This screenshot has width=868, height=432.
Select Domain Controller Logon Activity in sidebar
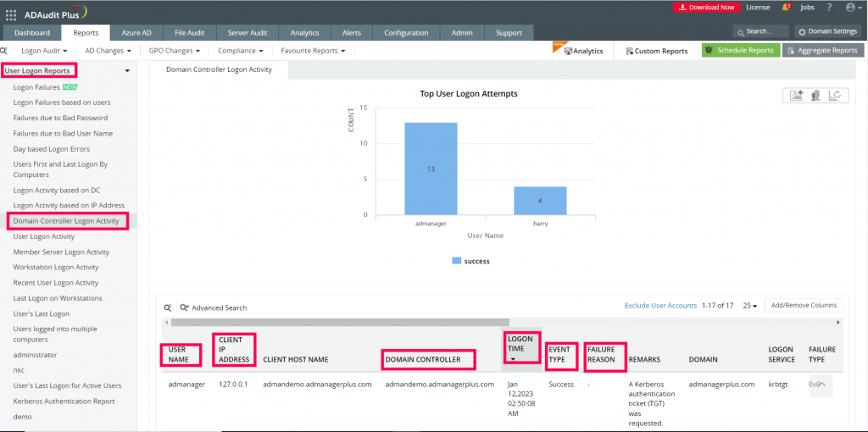(66, 221)
